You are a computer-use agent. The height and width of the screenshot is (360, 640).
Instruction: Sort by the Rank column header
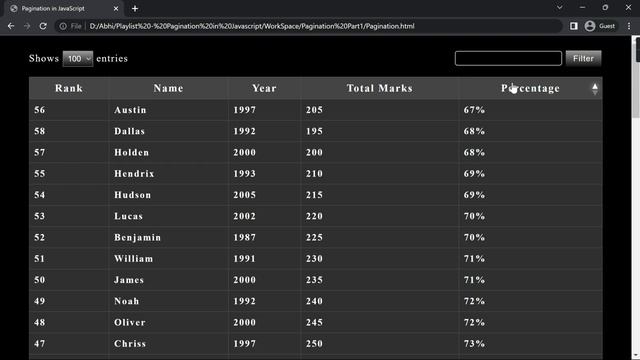[69, 88]
